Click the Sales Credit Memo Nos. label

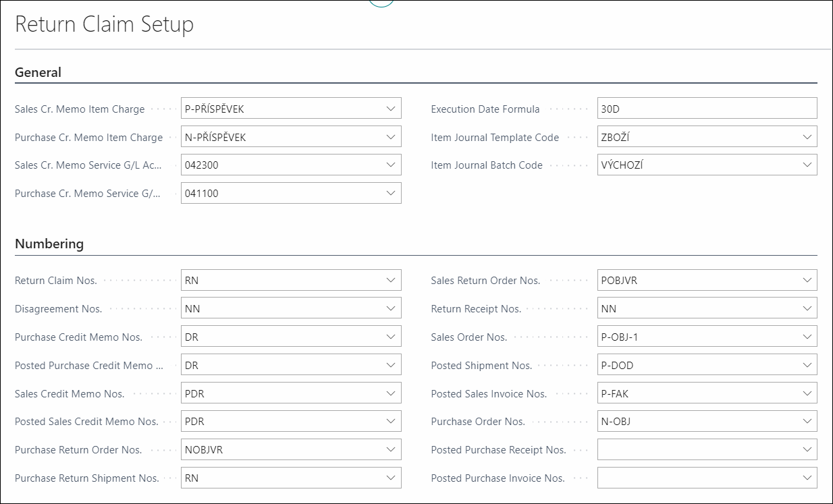(x=70, y=393)
